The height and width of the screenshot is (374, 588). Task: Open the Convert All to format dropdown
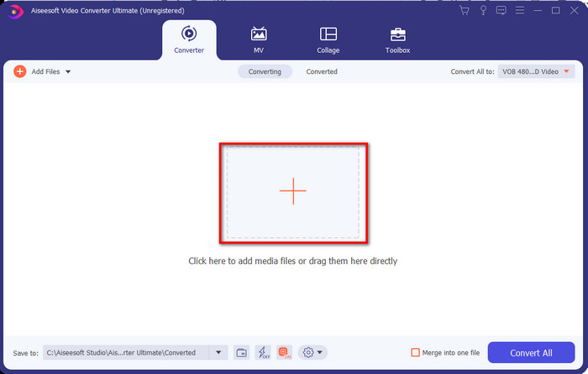pos(536,71)
